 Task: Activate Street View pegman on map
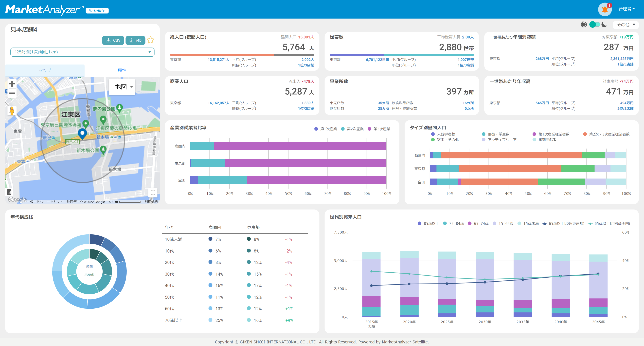12,111
